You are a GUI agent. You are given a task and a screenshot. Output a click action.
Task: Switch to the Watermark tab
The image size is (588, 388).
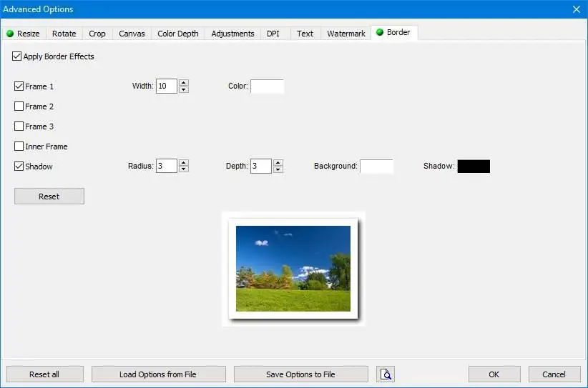pos(346,34)
